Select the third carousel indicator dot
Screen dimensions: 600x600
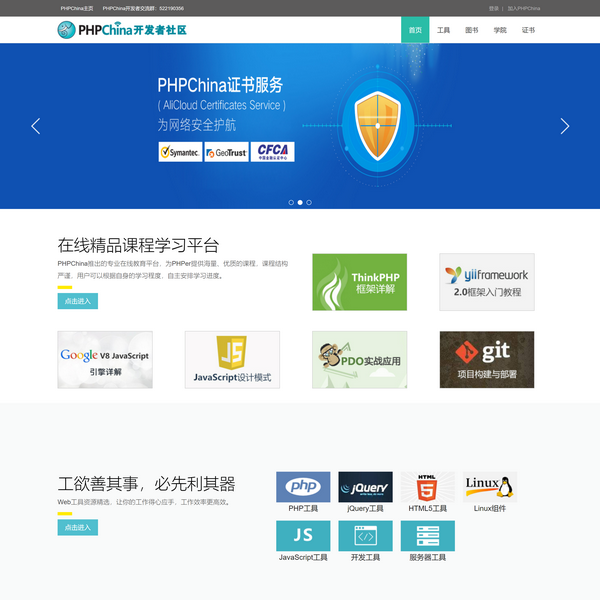click(x=309, y=202)
